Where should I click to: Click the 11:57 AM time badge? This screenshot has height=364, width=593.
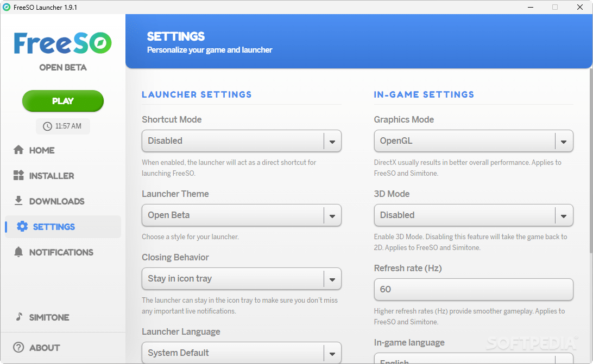pos(63,126)
